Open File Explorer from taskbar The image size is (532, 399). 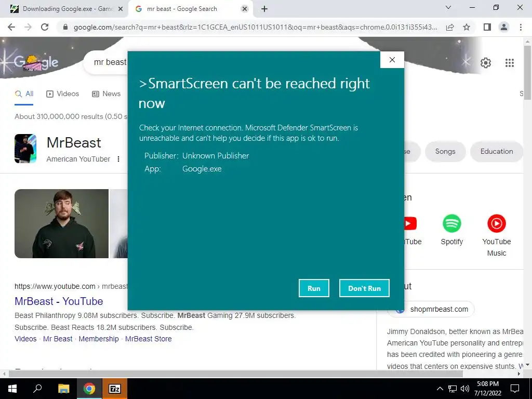click(x=63, y=389)
